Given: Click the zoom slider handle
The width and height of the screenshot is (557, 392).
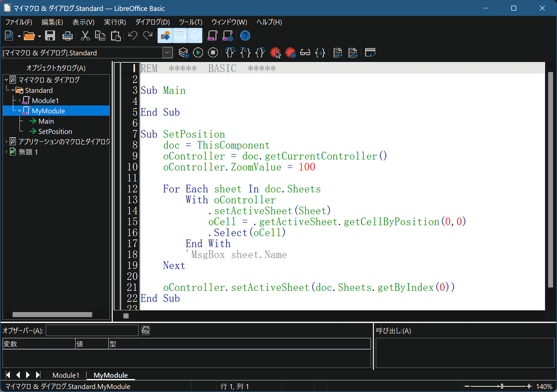Looking at the screenshot, I should (501, 386).
